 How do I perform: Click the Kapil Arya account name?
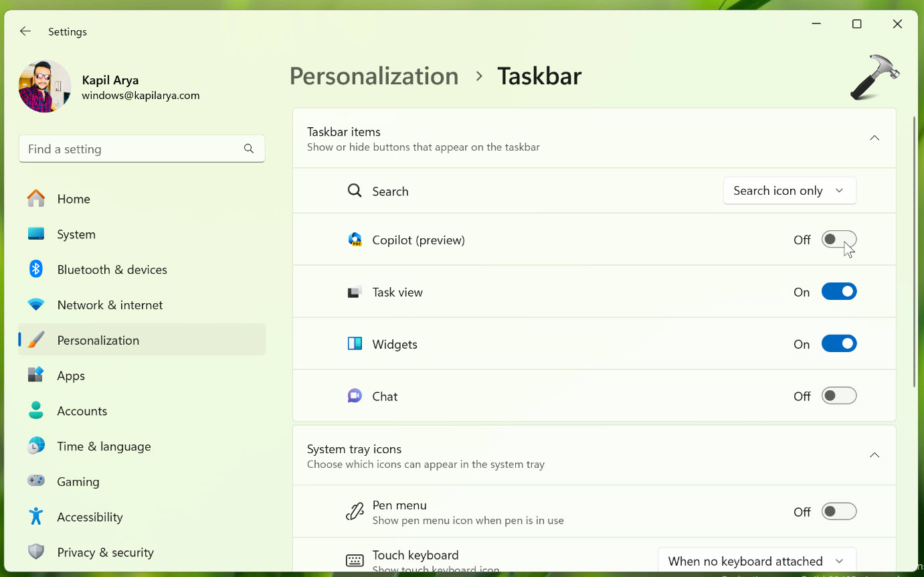coord(110,80)
